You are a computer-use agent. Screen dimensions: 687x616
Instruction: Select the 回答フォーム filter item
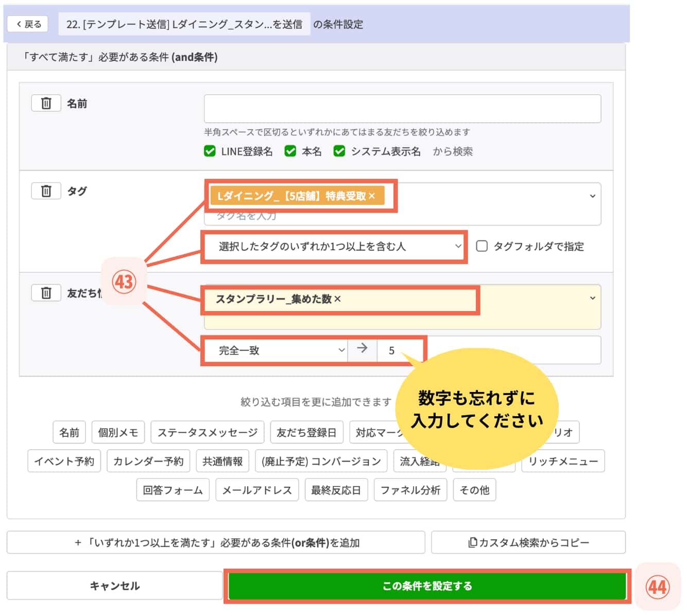(173, 490)
